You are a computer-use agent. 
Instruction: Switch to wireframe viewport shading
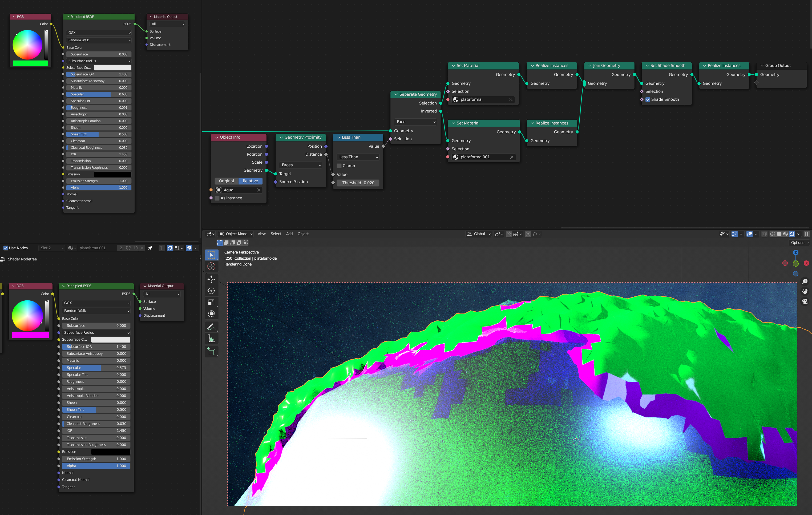coord(773,234)
